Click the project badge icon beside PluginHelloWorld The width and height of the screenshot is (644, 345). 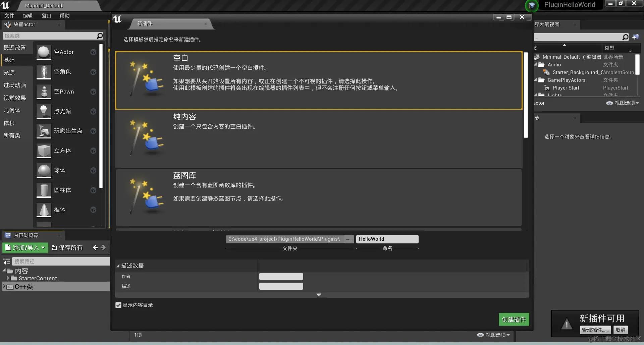[532, 5]
